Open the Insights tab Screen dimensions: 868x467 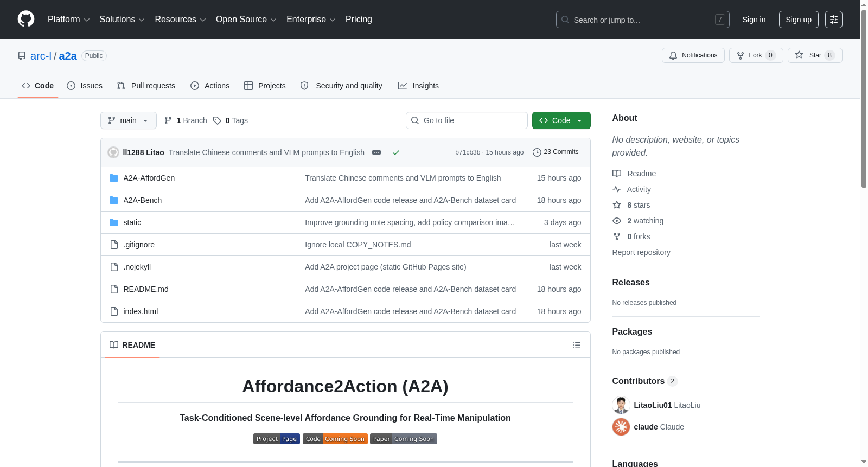click(x=418, y=86)
